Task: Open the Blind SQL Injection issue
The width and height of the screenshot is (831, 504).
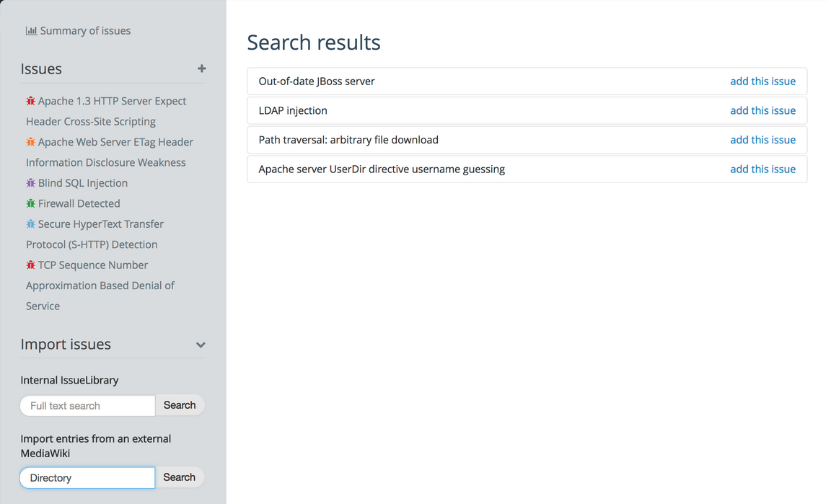Action: click(x=83, y=183)
